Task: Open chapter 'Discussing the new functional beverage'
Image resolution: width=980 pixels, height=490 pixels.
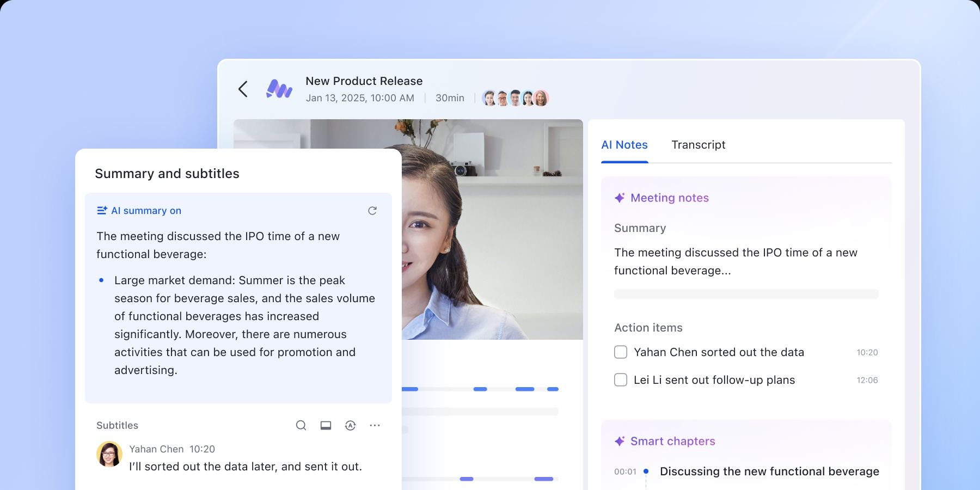Action: (x=769, y=471)
